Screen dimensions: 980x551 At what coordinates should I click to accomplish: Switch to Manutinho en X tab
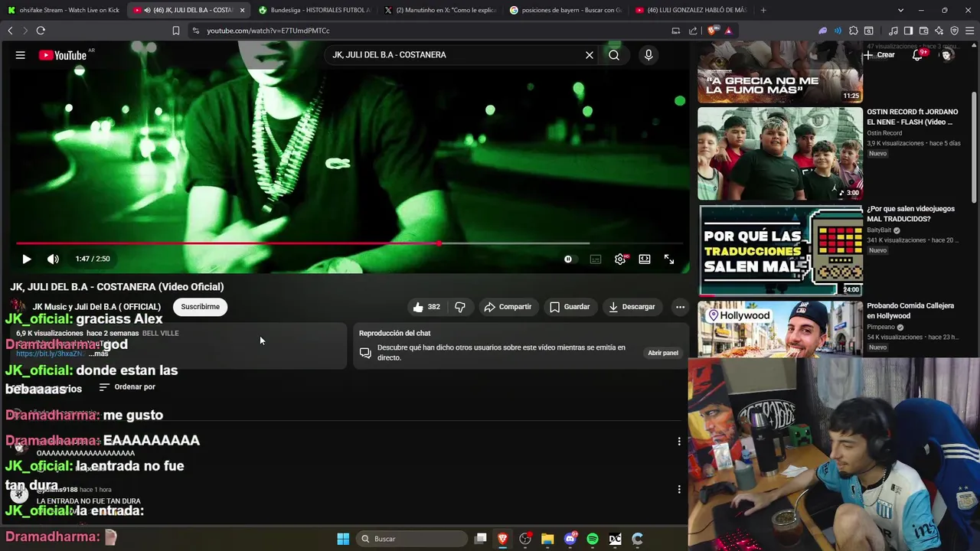(441, 10)
